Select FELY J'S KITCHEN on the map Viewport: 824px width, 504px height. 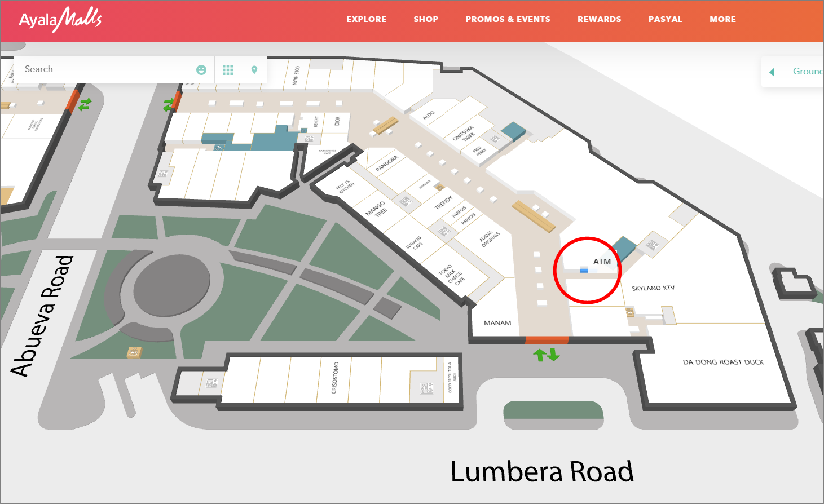(x=345, y=187)
